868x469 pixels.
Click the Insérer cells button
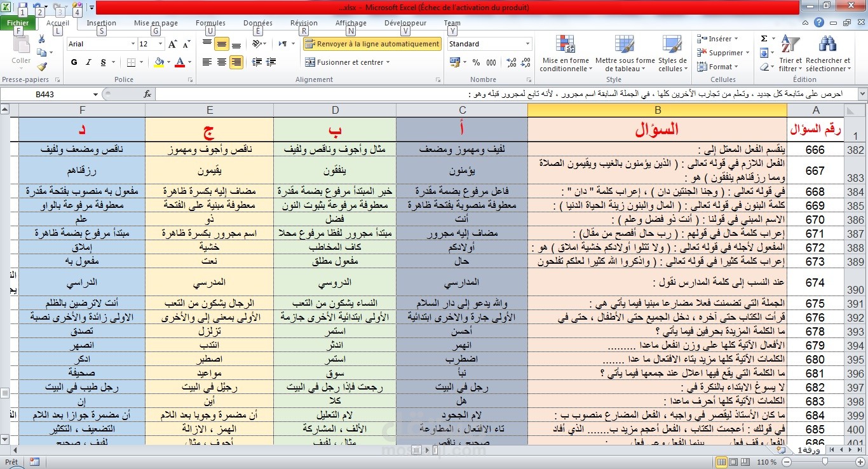click(x=717, y=39)
